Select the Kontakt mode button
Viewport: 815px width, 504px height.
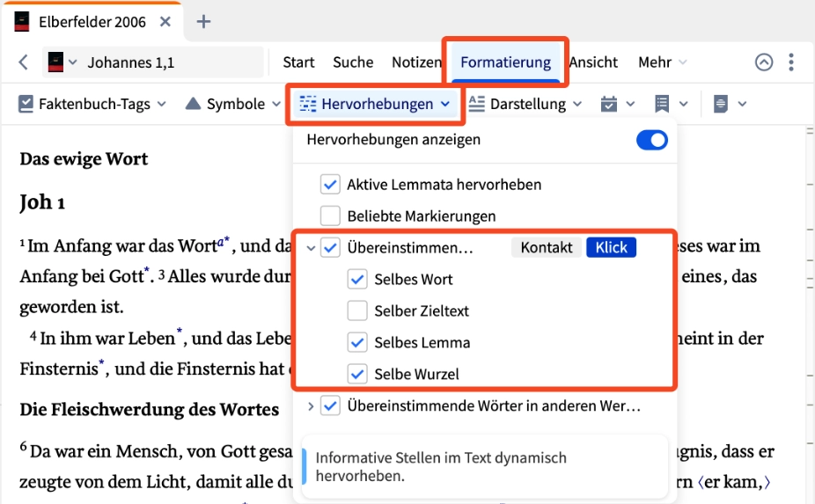(547, 247)
